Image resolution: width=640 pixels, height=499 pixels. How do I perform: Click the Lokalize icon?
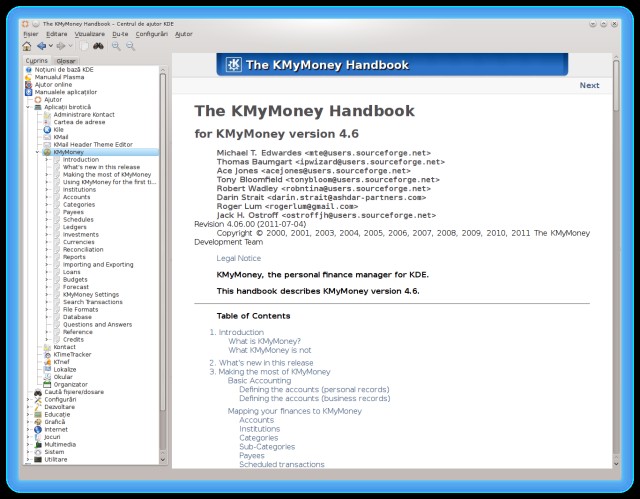[47, 370]
